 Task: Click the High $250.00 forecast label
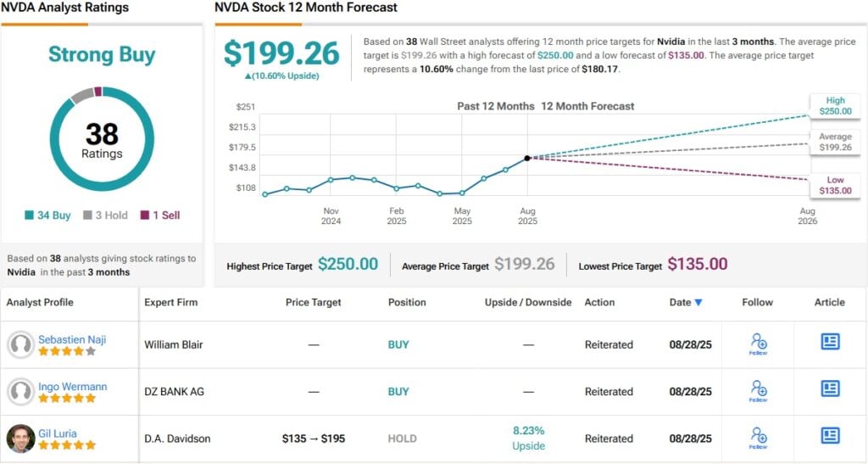[x=835, y=106]
